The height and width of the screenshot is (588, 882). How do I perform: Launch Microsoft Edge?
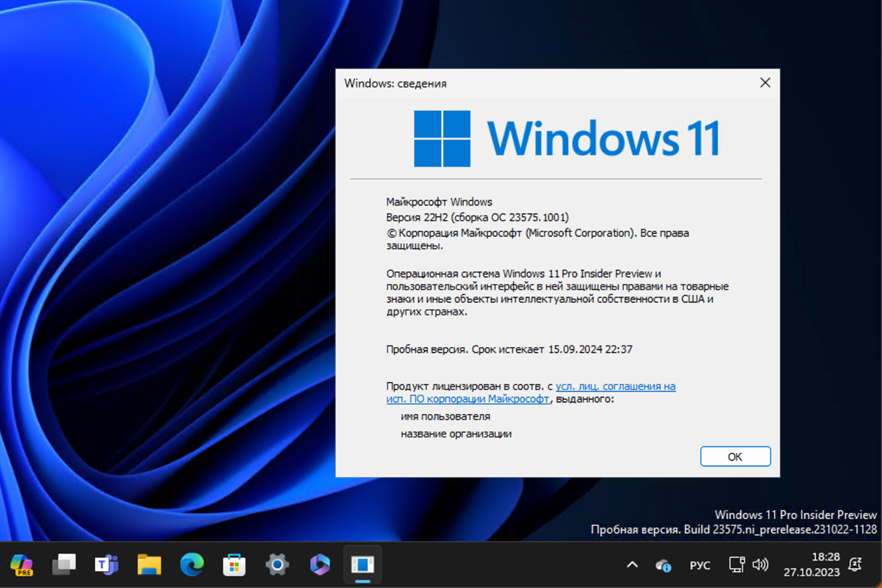click(192, 564)
